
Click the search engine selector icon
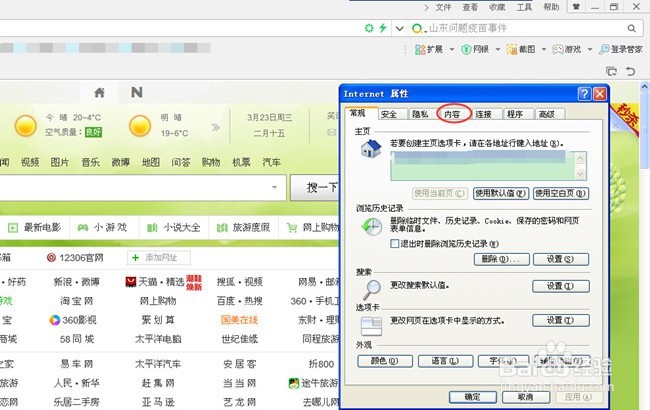(417, 29)
